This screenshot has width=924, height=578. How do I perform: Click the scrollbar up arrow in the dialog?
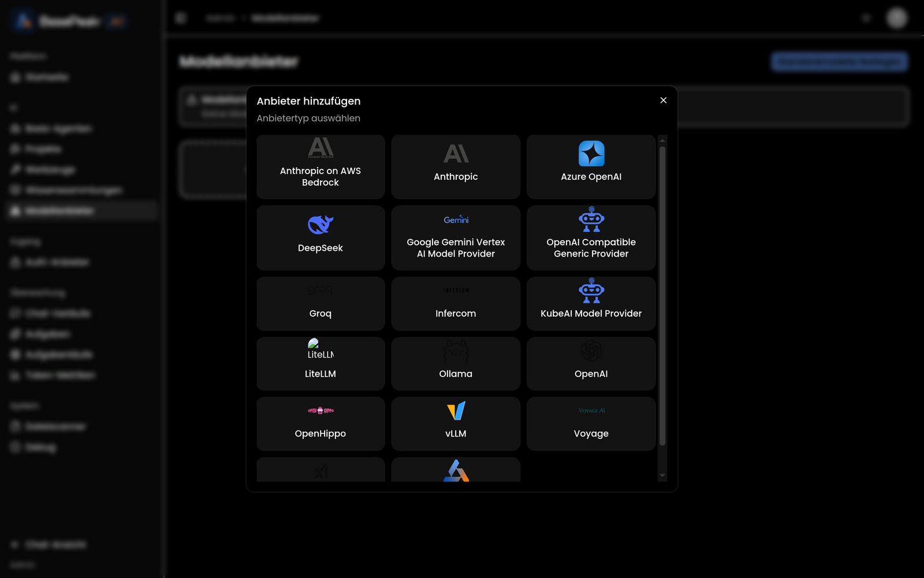click(x=662, y=140)
